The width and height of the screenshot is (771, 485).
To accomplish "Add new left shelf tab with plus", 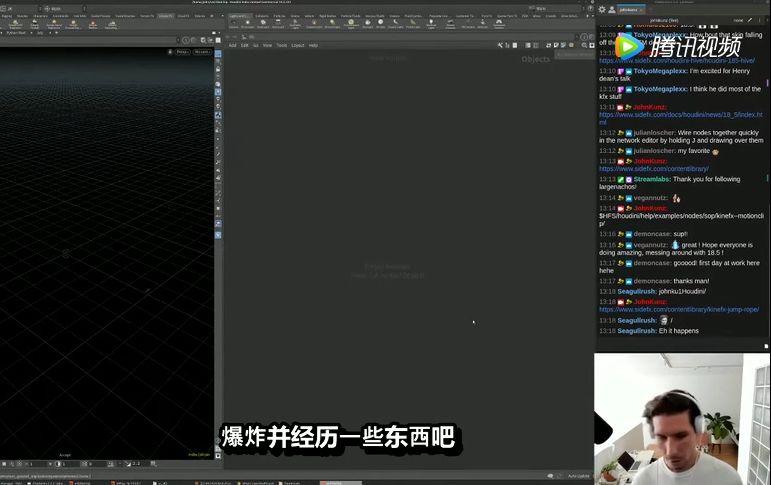I will coord(211,16).
